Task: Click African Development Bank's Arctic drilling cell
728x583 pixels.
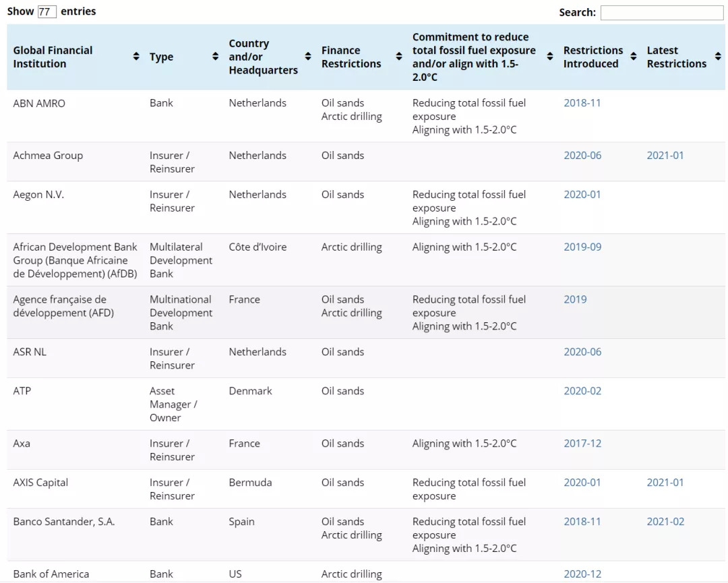Action: [351, 247]
